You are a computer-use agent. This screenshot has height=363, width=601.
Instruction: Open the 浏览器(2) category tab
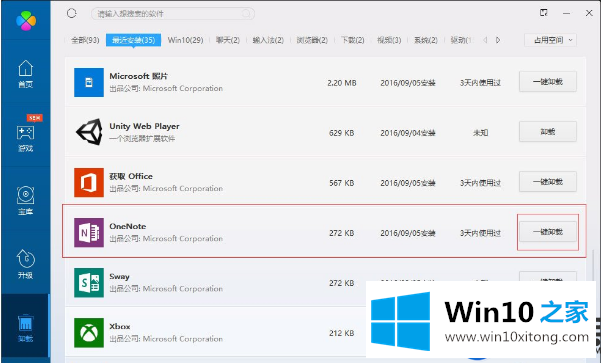click(x=312, y=40)
